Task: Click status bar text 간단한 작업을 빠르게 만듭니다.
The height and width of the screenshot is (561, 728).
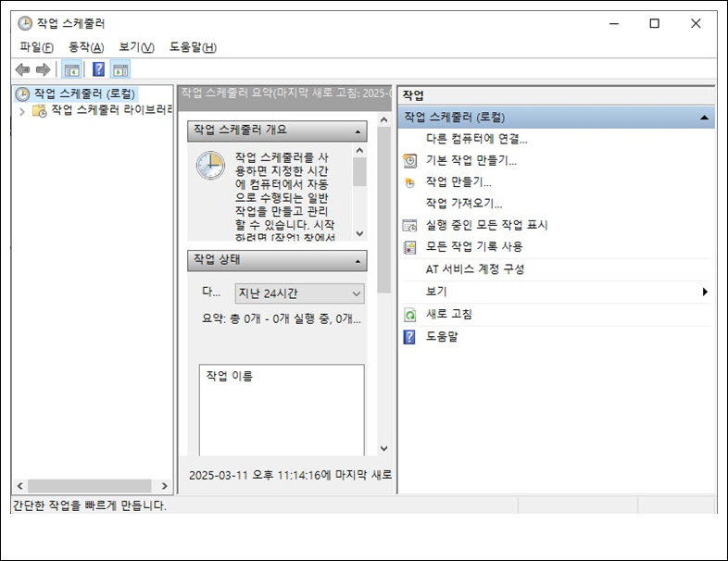Action: coord(89,505)
